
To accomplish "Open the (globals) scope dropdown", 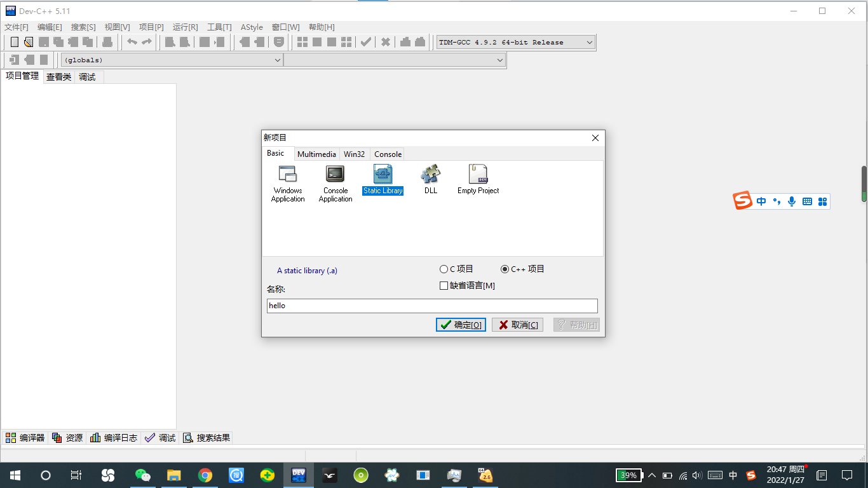I will coord(172,60).
